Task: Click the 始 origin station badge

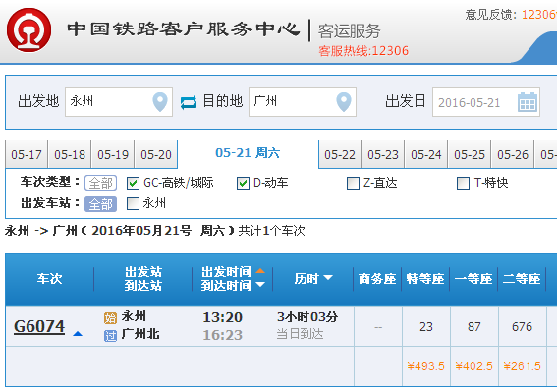Action: tap(110, 317)
